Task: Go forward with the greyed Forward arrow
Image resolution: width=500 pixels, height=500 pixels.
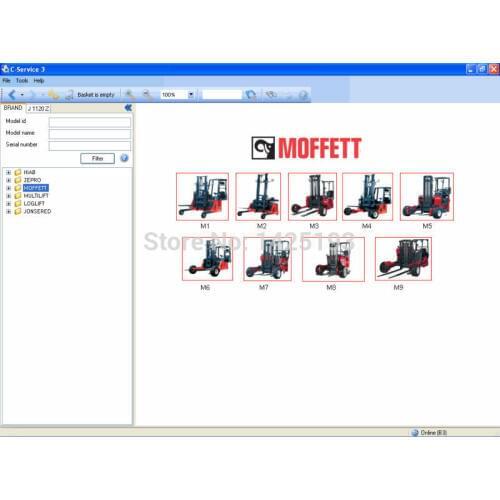Action: click(x=32, y=95)
